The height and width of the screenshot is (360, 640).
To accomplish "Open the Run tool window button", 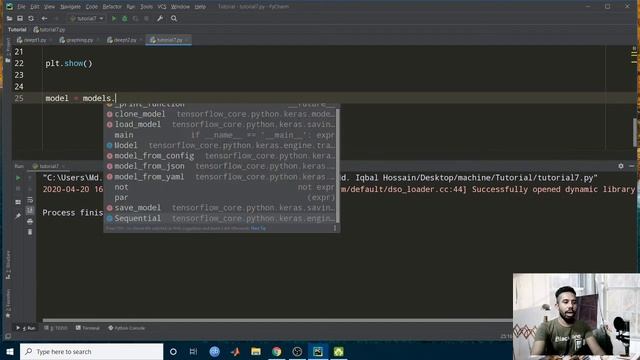I will [x=26, y=328].
